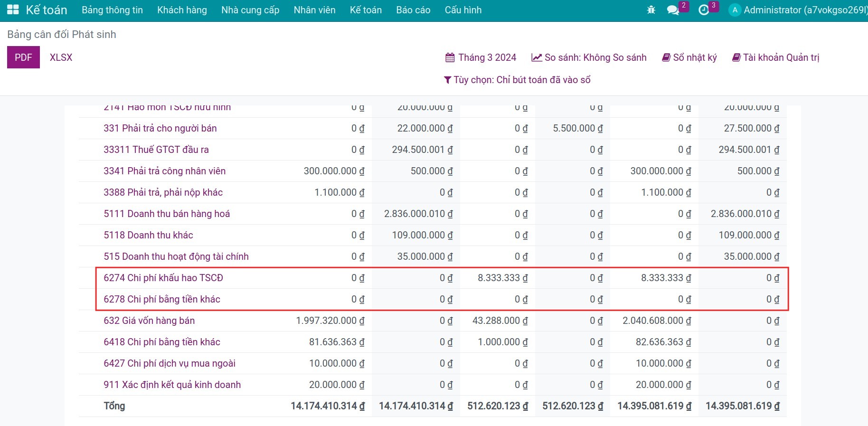Open the Administrator user menu
Image resolution: width=868 pixels, height=426 pixels.
(798, 10)
